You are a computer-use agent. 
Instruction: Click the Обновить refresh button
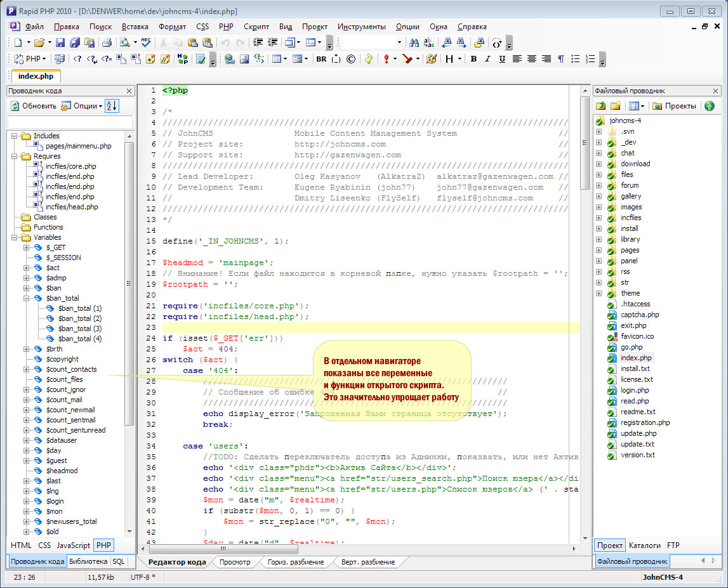click(x=33, y=106)
